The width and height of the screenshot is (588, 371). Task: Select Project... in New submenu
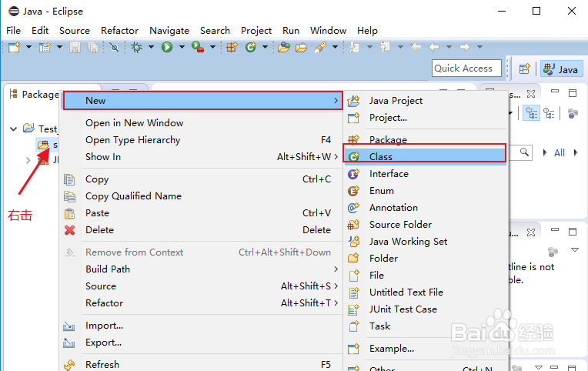(426, 118)
